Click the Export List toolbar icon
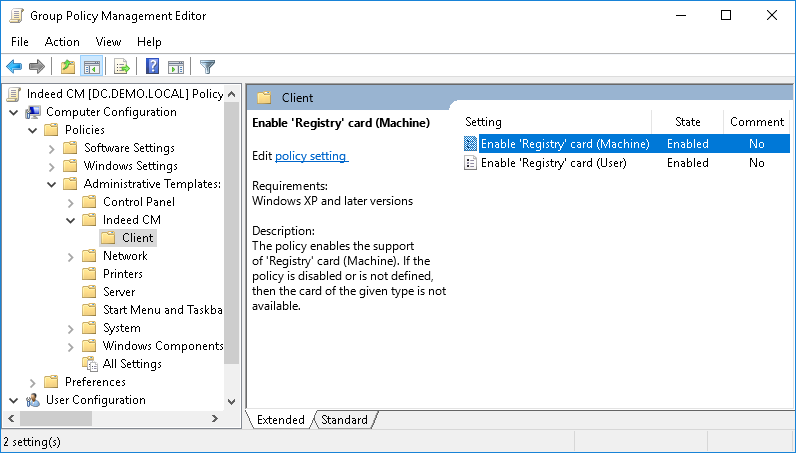 pyautogui.click(x=122, y=67)
